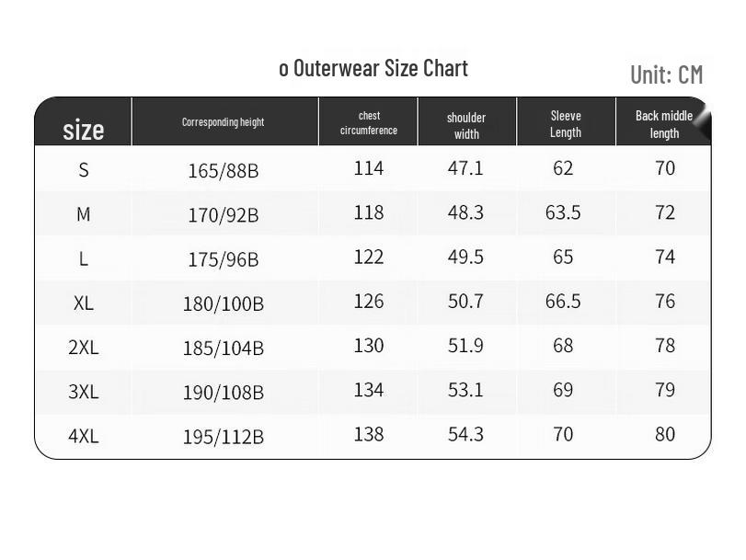The image size is (746, 560).
Task: Select the M size row label
Action: [84, 214]
